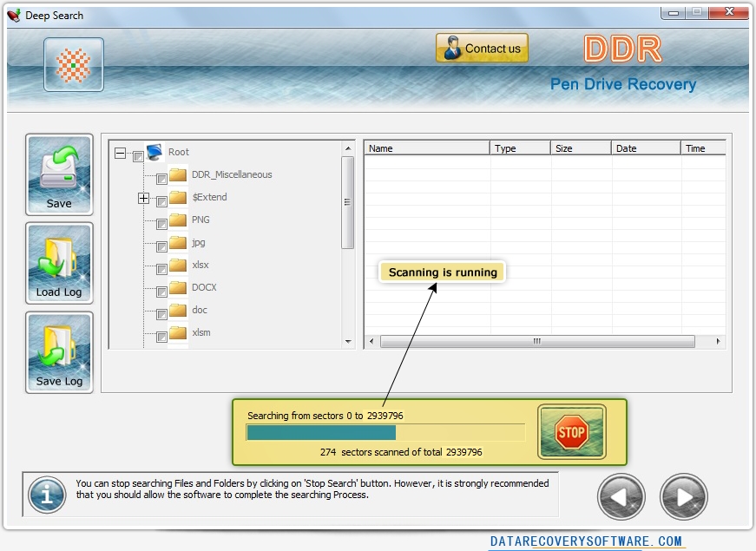Image resolution: width=756 pixels, height=551 pixels.
Task: Select the DDR_Miscellaneous tree item
Action: coord(232,174)
